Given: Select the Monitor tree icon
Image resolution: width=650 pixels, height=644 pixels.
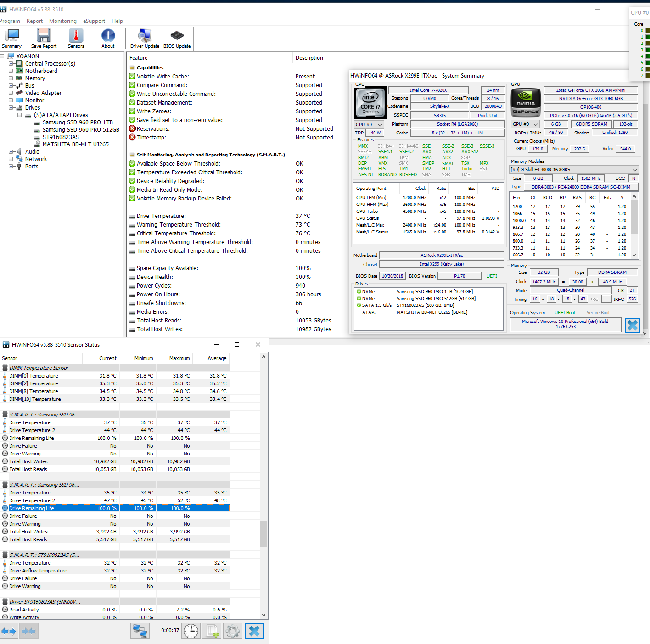Looking at the screenshot, I should tap(19, 100).
